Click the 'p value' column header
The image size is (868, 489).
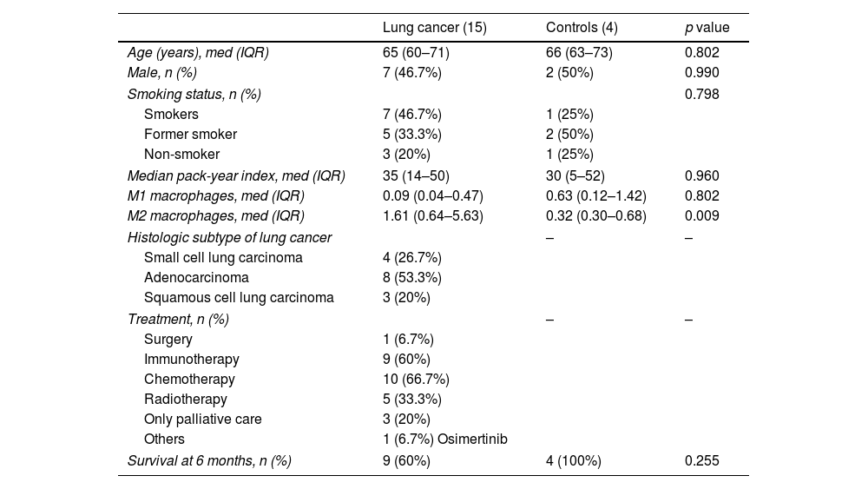click(707, 27)
